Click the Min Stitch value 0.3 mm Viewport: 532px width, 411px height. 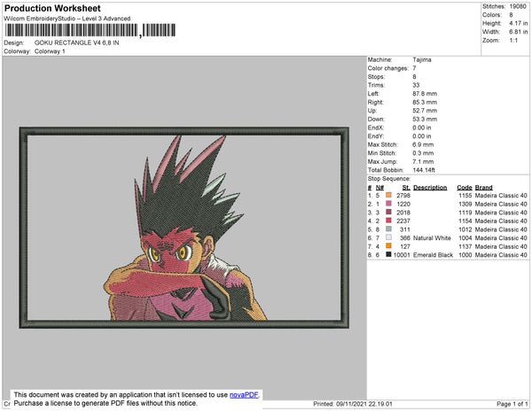(423, 153)
